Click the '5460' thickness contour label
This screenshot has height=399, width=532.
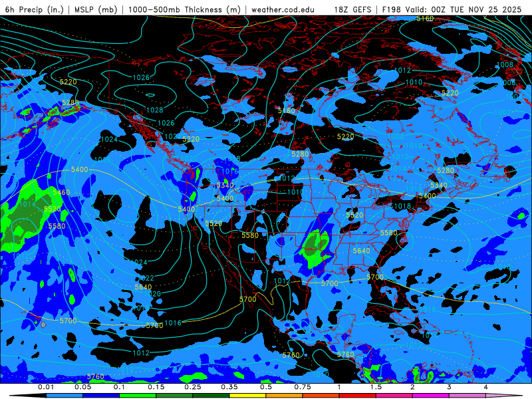point(61,192)
